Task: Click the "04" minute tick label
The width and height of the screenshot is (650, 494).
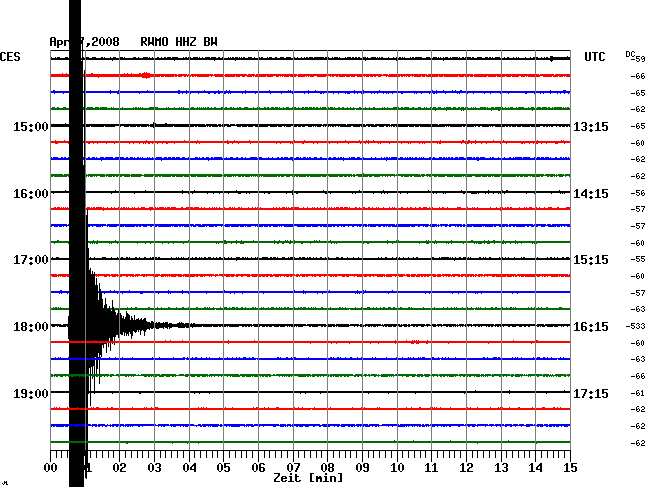Action: point(189,468)
